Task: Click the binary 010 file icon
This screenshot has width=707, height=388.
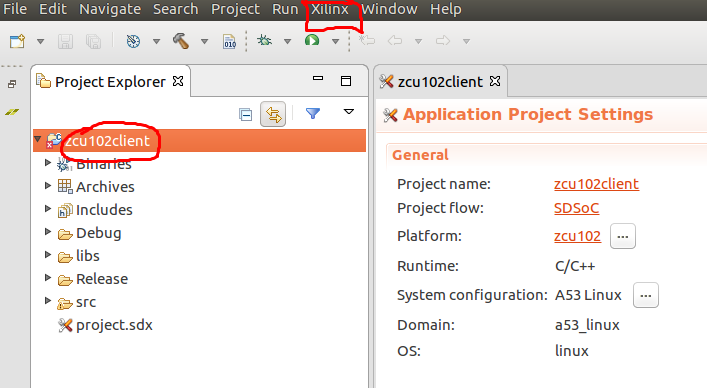Action: pyautogui.click(x=230, y=41)
